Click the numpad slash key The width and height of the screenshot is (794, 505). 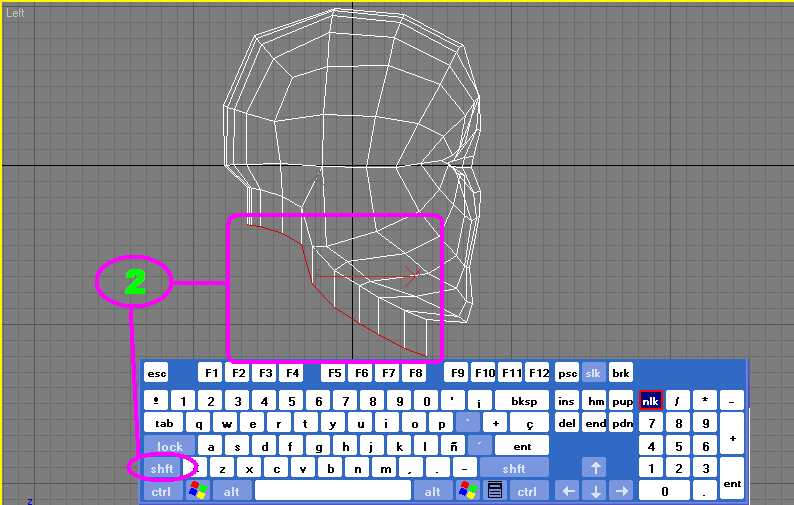(678, 401)
